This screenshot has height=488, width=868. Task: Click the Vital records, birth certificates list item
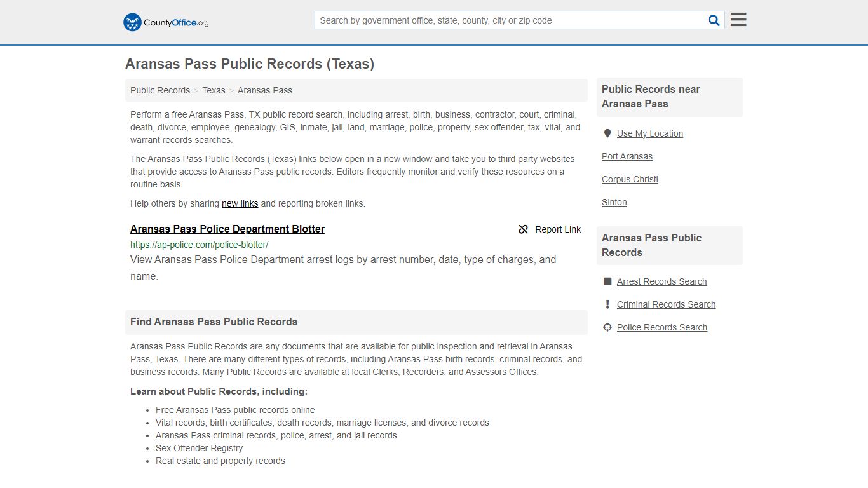322,423
